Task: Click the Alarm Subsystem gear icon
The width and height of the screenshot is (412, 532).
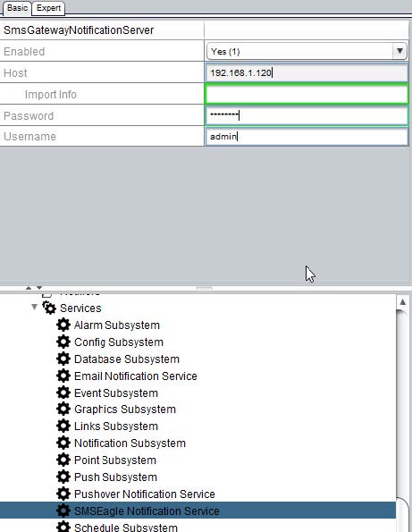Action: (63, 325)
